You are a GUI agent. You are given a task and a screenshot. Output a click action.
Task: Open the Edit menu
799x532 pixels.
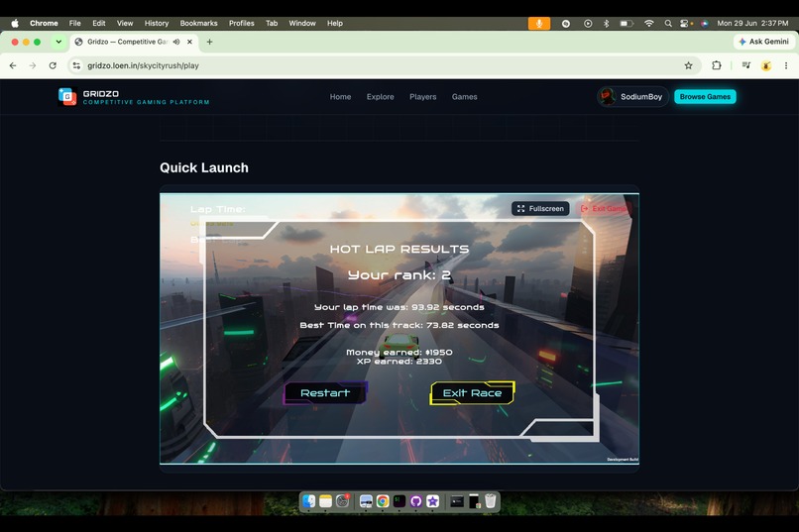pyautogui.click(x=99, y=24)
